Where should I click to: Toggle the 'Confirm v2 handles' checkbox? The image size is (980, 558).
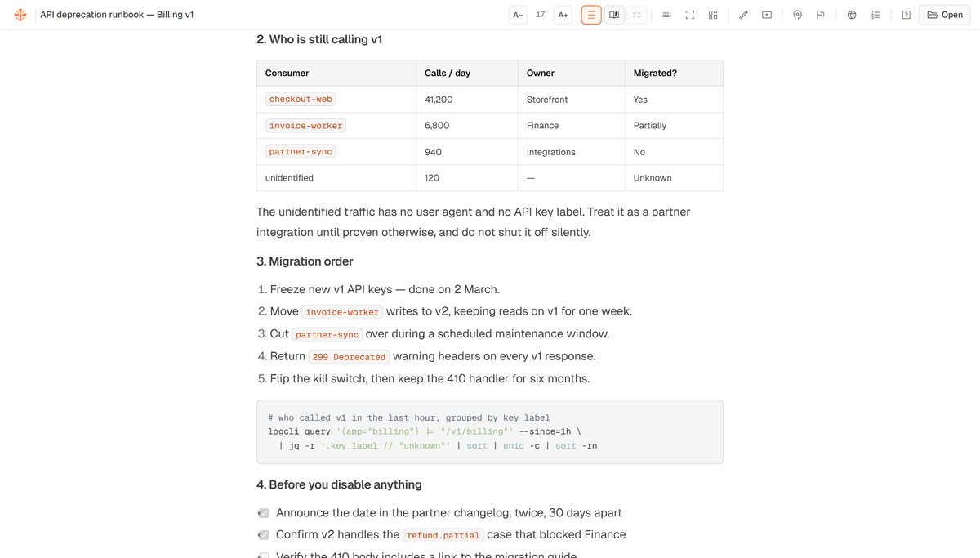(x=263, y=535)
